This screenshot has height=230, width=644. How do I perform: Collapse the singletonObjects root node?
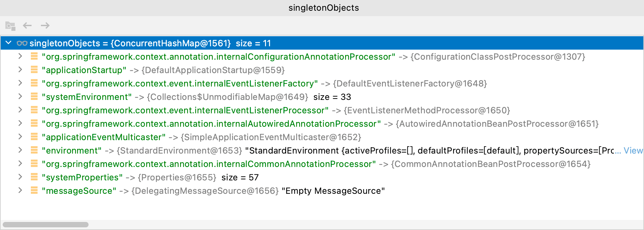coord(9,43)
